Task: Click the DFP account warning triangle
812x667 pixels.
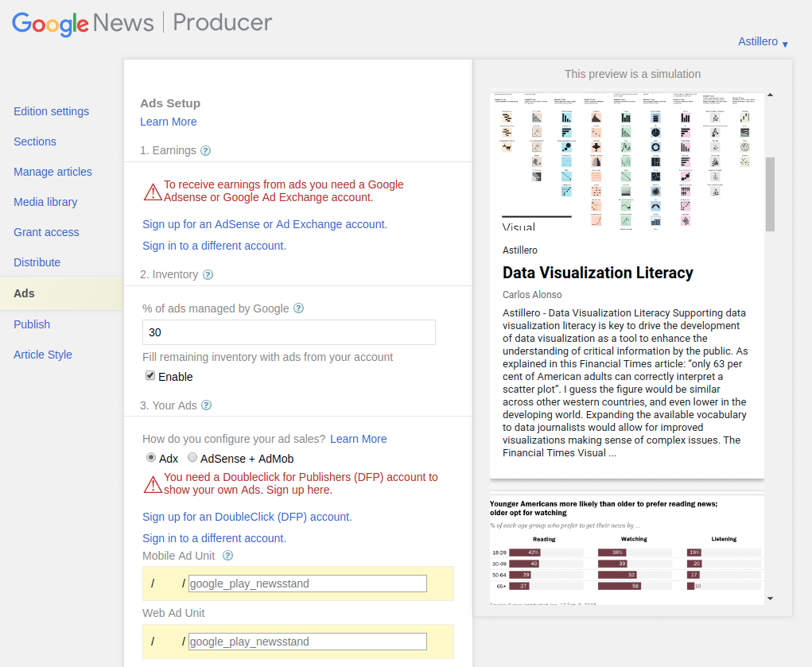Action: [152, 483]
